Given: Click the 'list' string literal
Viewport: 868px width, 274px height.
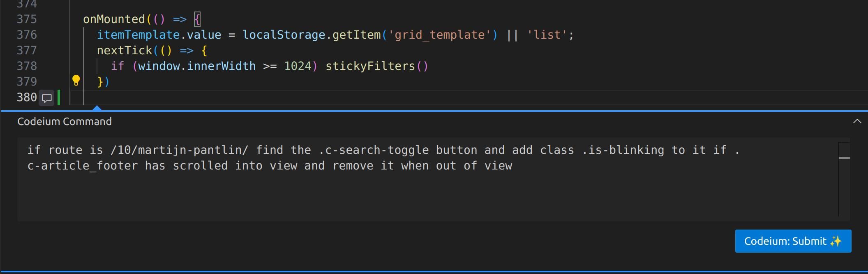Looking at the screenshot, I should [x=547, y=35].
